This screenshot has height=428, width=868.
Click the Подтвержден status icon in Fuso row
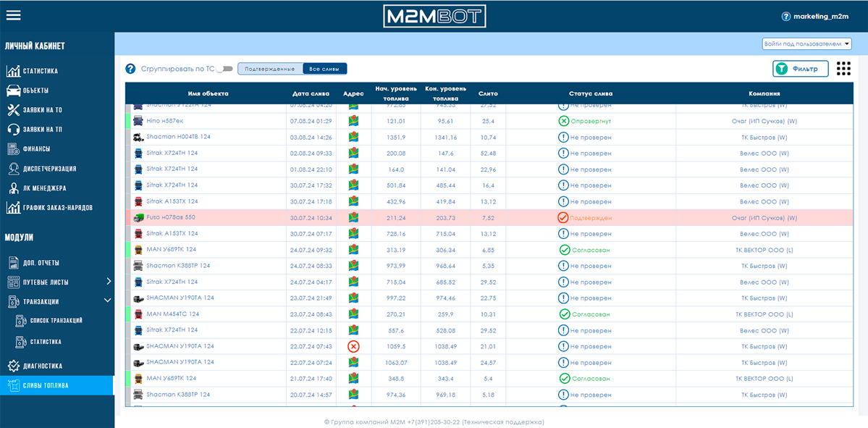[x=563, y=217]
